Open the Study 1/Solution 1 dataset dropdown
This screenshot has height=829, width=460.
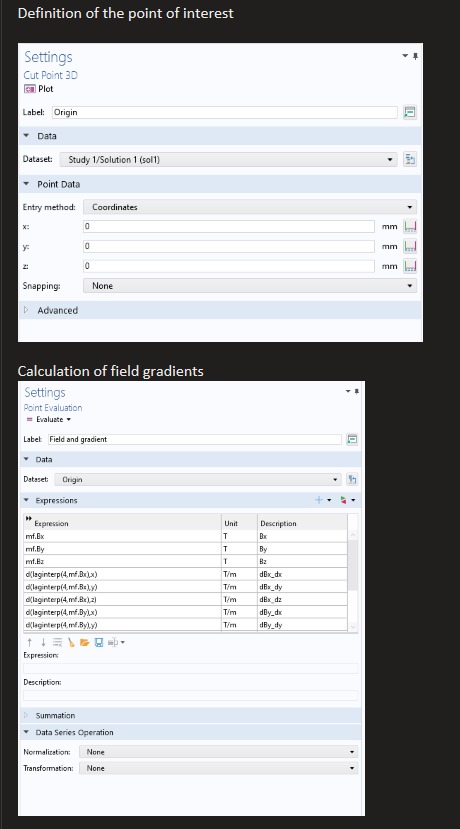point(228,159)
